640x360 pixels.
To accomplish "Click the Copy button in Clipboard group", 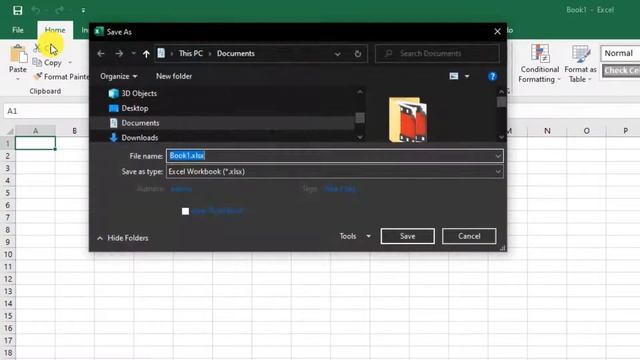I will pyautogui.click(x=47, y=62).
